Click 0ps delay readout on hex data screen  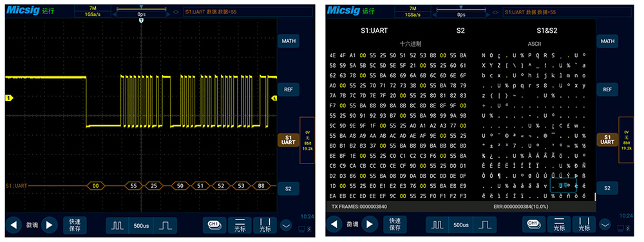coord(461,14)
